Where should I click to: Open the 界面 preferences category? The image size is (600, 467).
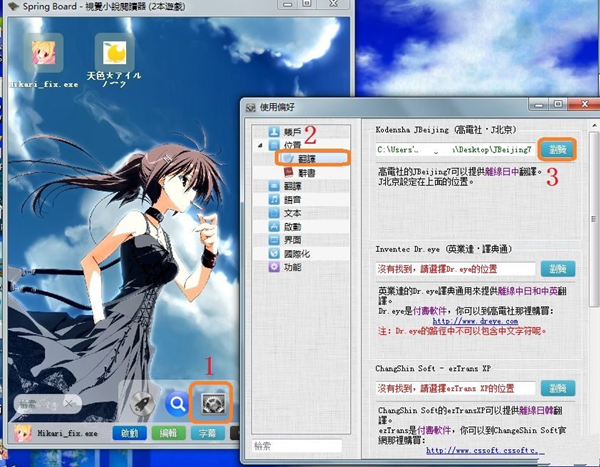coord(292,240)
